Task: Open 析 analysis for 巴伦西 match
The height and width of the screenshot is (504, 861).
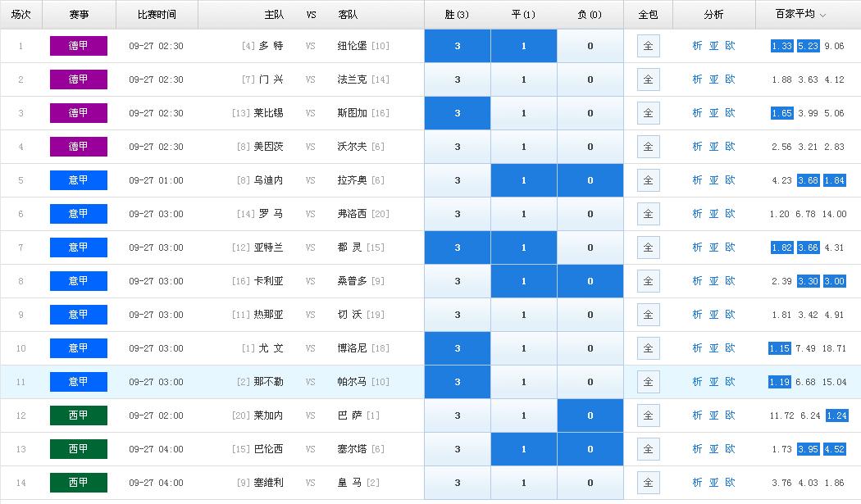Action: (697, 449)
